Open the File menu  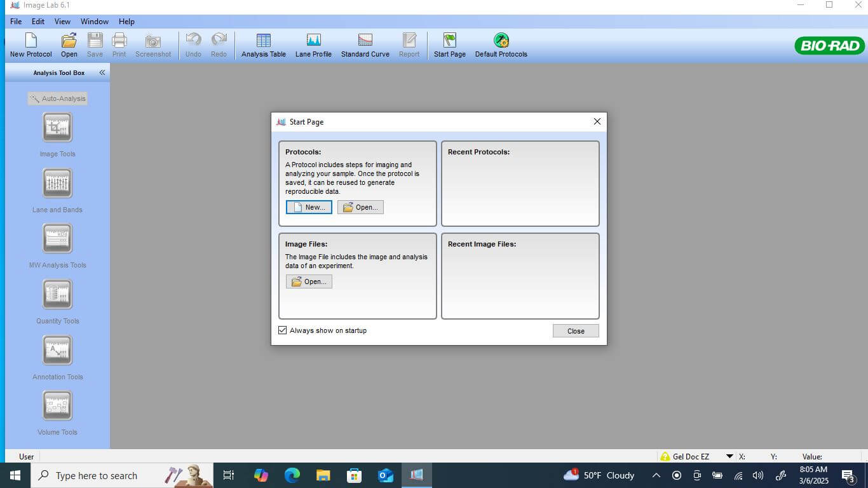tap(16, 21)
